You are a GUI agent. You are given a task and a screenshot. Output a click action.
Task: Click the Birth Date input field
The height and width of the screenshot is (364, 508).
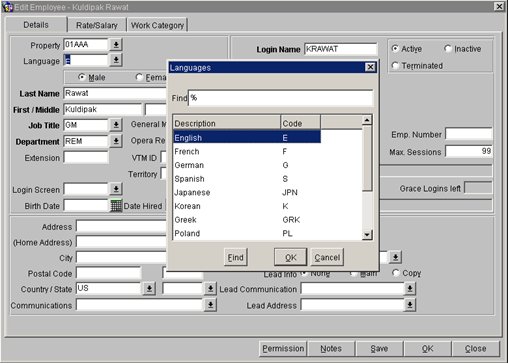86,205
